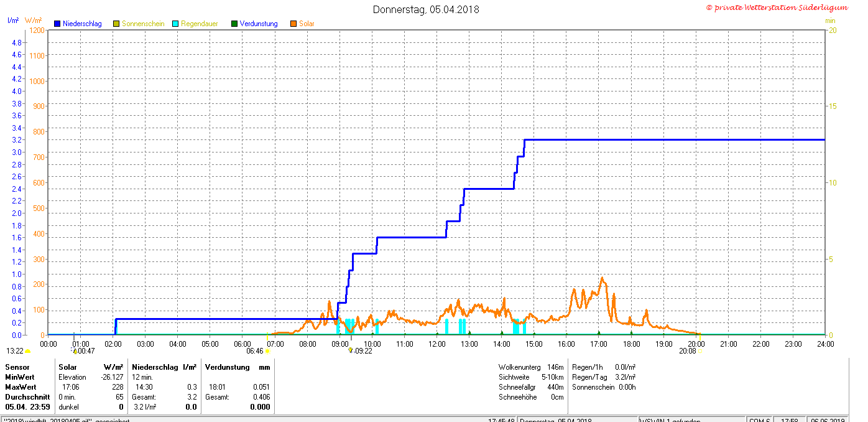
Task: Click the Schneehöhe value 0cm
Action: 557,397
